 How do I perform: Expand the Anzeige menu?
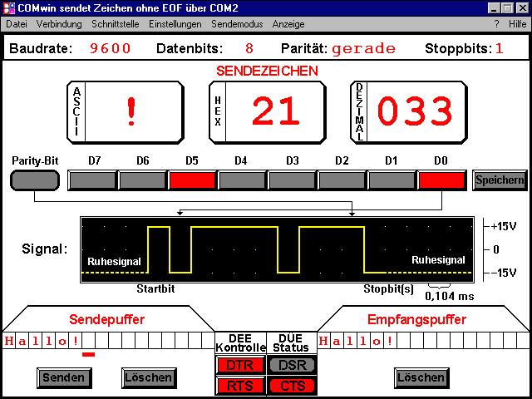pyautogui.click(x=288, y=24)
